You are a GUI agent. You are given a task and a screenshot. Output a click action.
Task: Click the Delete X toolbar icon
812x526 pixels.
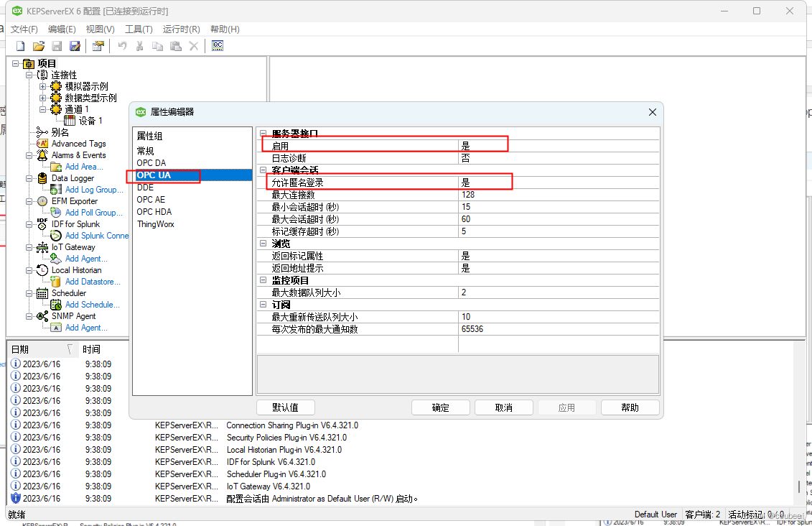(x=194, y=46)
